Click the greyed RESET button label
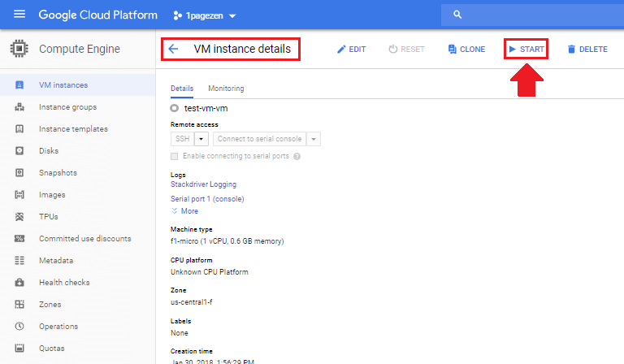 [412, 50]
